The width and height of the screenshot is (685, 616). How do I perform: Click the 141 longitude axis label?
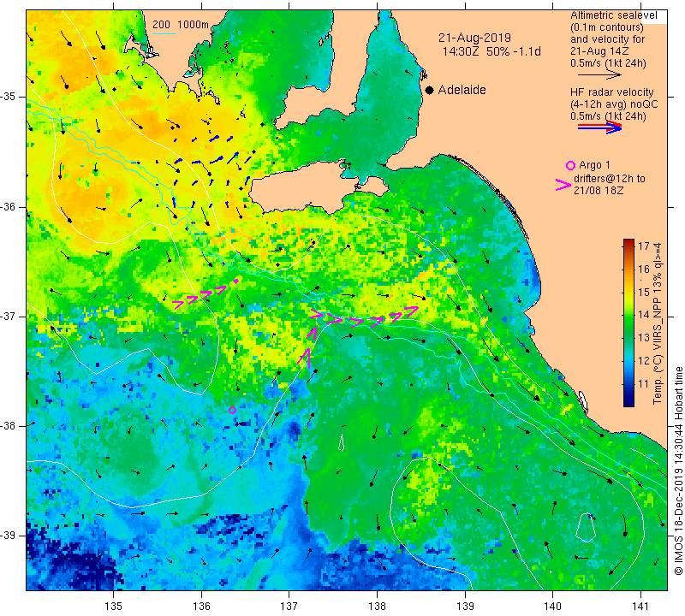[x=640, y=607]
